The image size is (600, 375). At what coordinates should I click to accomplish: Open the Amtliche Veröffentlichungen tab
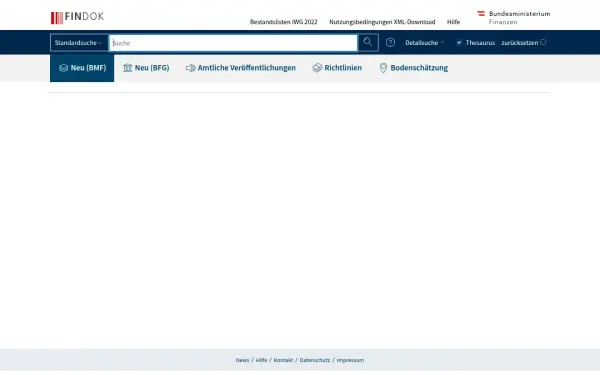tap(241, 68)
